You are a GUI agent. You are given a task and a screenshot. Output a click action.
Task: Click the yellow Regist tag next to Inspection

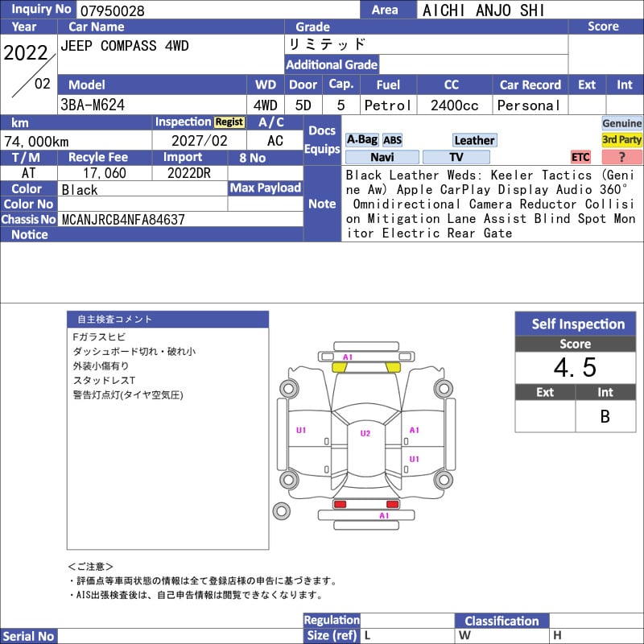[229, 122]
